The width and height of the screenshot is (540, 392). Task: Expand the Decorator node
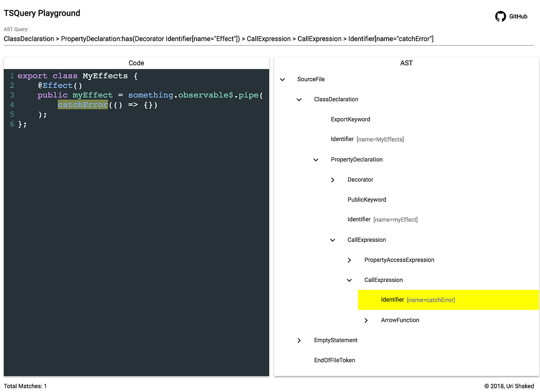(333, 179)
